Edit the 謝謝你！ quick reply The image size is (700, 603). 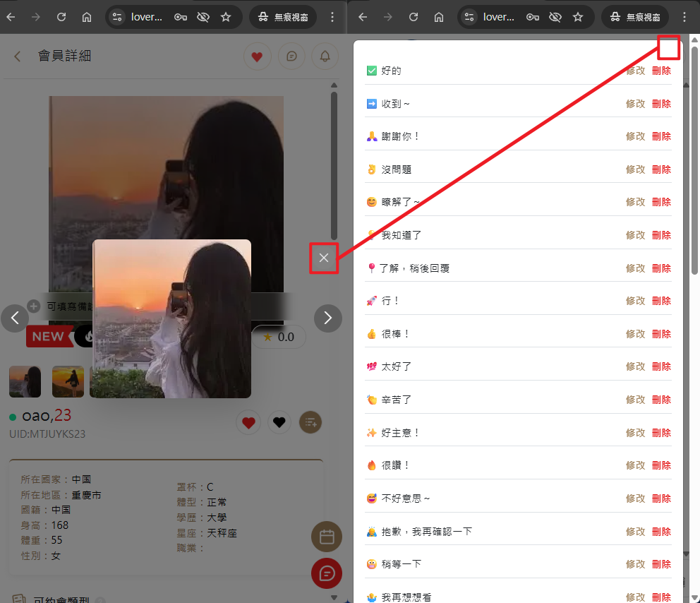635,136
